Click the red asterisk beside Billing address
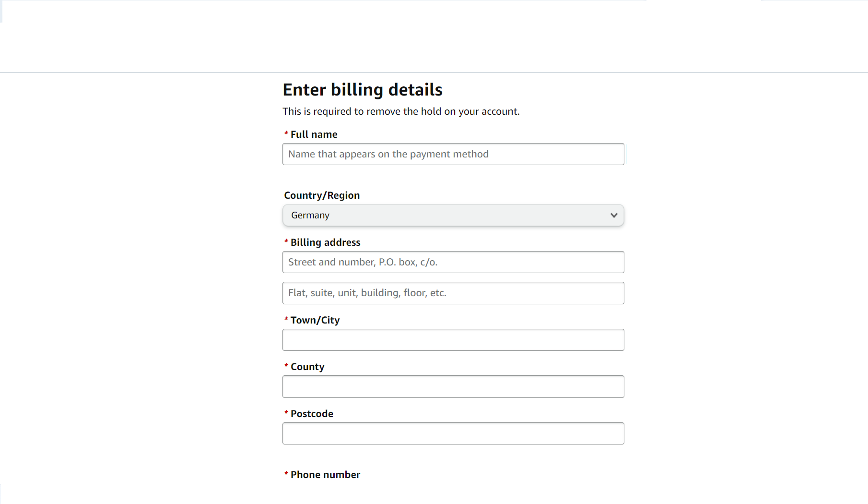This screenshot has width=868, height=504. coord(286,242)
